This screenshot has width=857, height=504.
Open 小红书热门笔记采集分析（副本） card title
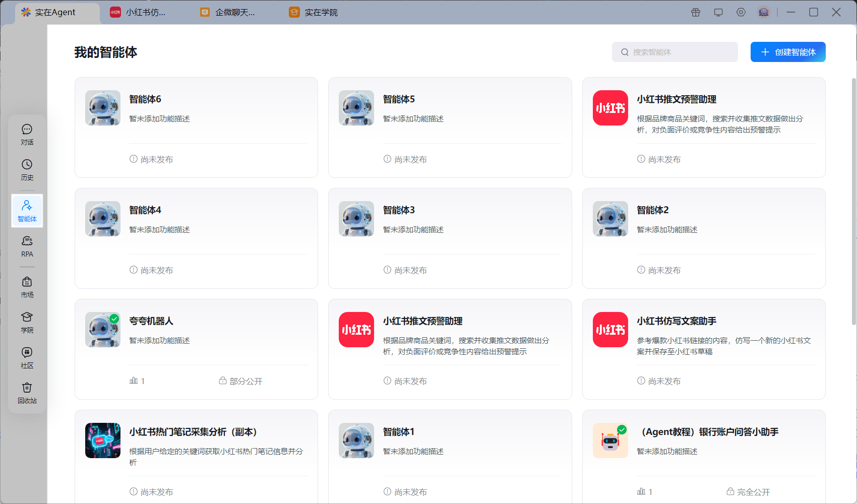pyautogui.click(x=194, y=432)
